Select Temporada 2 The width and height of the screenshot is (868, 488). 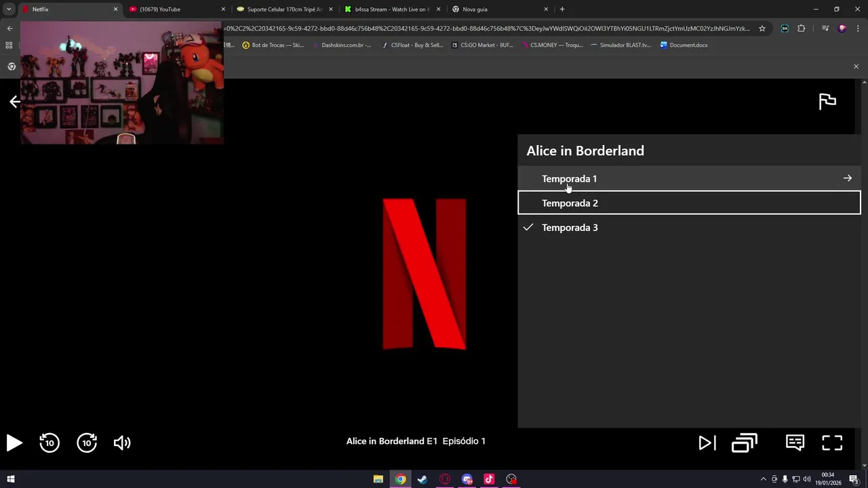pyautogui.click(x=689, y=203)
